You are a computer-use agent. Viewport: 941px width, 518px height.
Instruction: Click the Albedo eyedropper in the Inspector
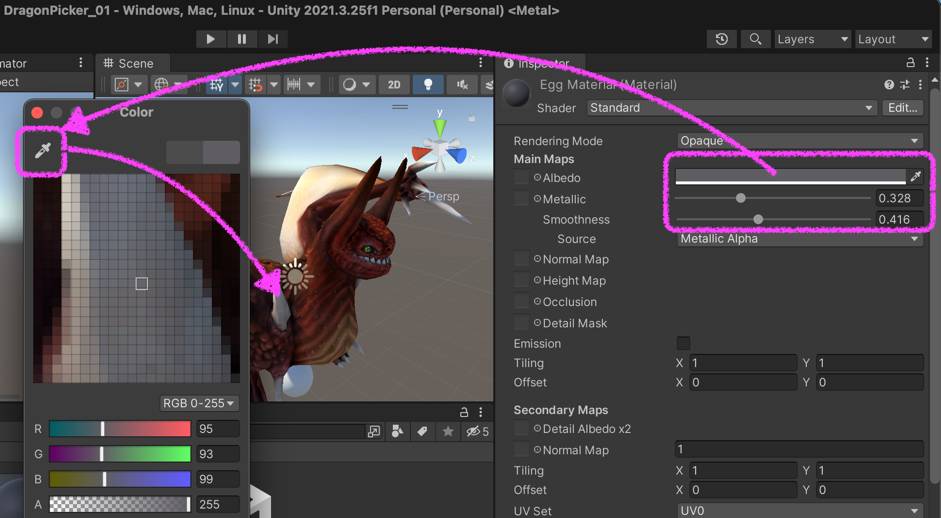tap(915, 177)
